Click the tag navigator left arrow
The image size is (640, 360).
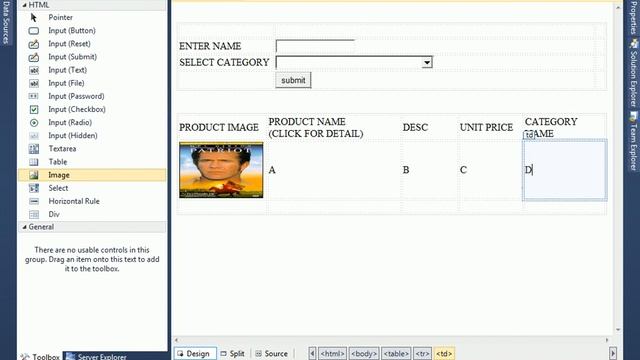(312, 353)
